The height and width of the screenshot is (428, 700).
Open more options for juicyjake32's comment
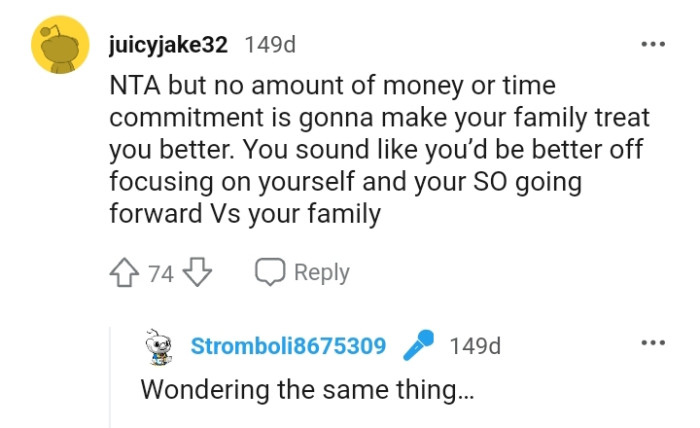[x=653, y=44]
